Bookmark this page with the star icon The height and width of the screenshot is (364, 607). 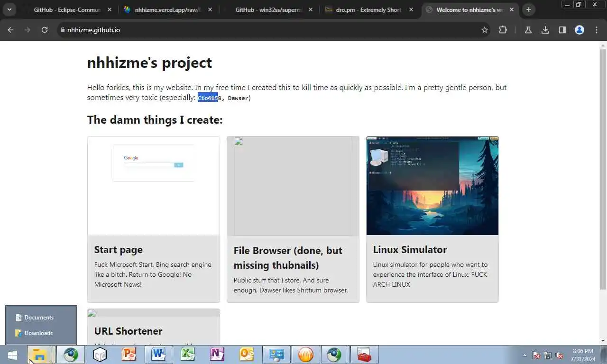(x=485, y=30)
